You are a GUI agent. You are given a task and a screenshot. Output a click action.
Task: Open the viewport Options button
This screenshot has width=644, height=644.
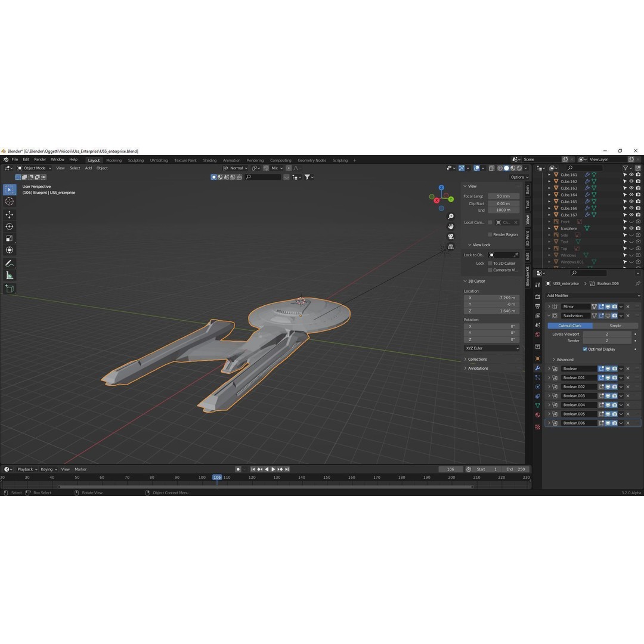519,178
